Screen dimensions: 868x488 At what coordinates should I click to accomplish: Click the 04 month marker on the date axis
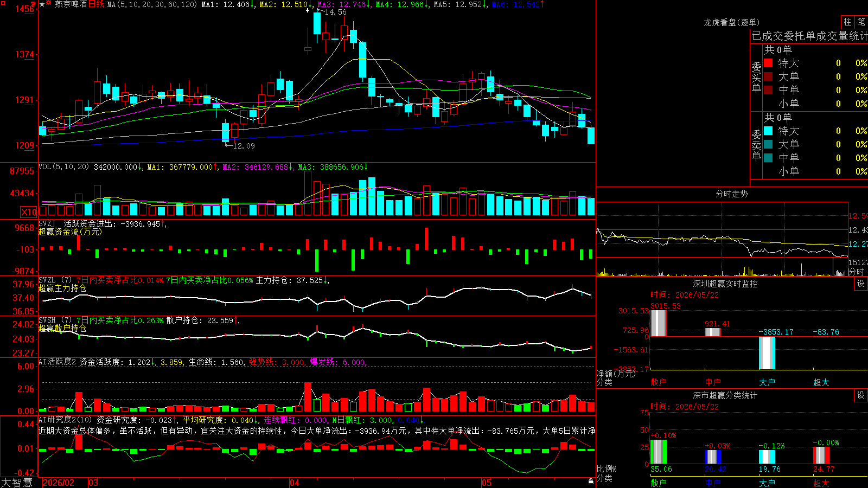[295, 483]
